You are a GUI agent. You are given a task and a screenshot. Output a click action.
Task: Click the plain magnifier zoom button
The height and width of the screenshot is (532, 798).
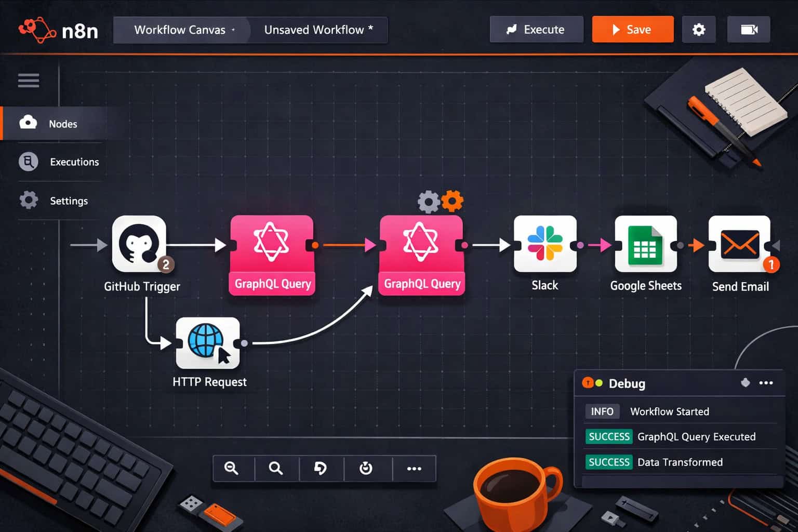tap(276, 468)
